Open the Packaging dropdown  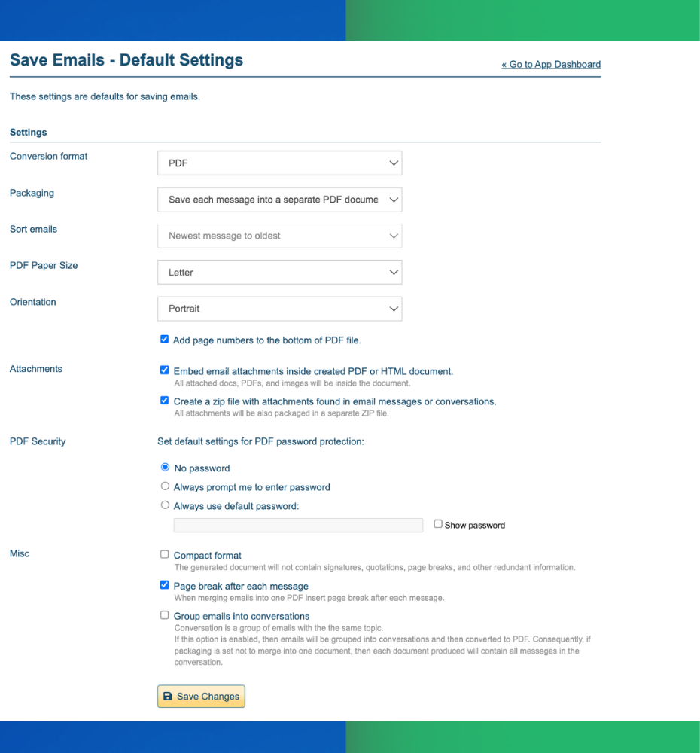[279, 200]
